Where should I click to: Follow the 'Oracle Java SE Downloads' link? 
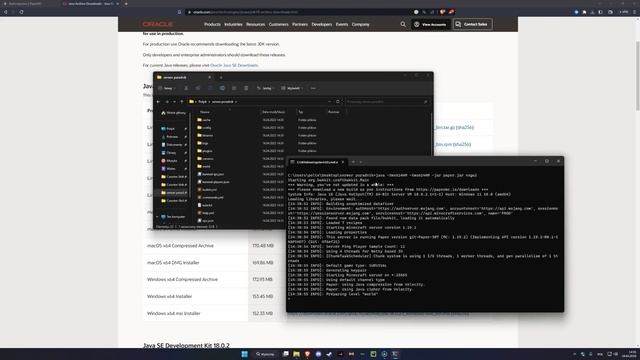click(234, 65)
